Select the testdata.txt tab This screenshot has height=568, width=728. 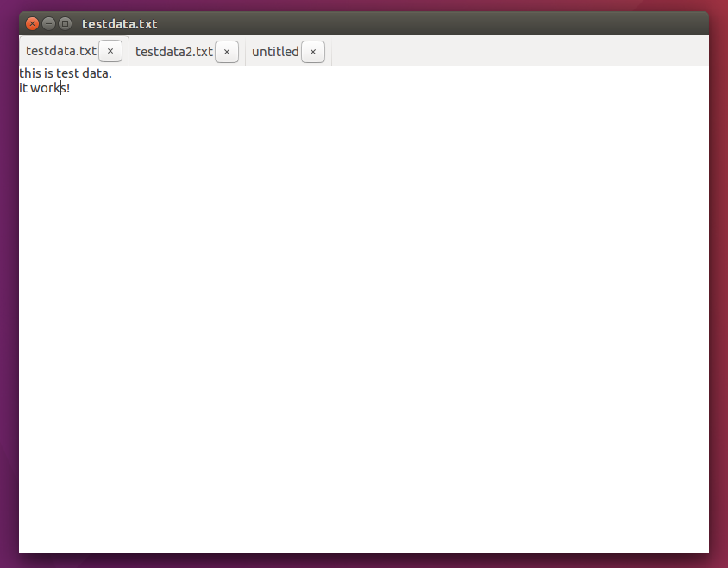[x=60, y=51]
